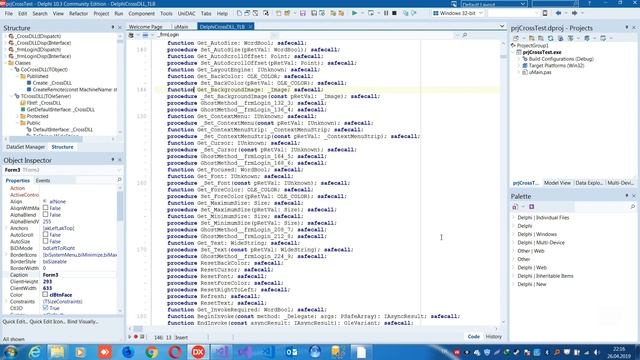The height and width of the screenshot is (360, 640).
Task: Click the Run green play button
Action: coord(354,13)
